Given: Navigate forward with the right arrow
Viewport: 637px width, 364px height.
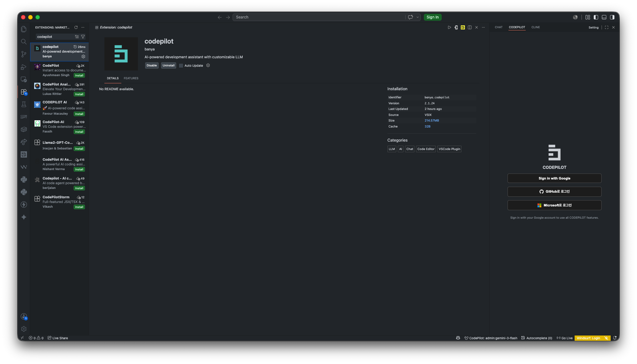Looking at the screenshot, I should point(228,17).
